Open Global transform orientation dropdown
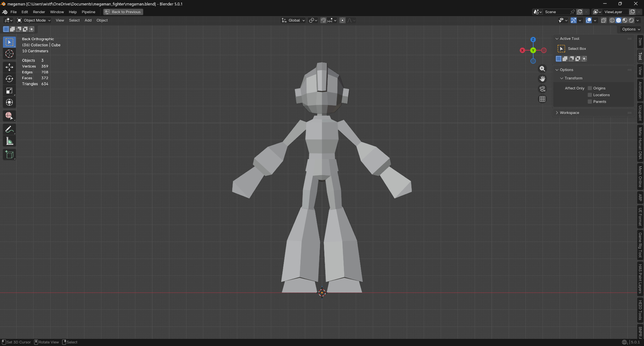Image resolution: width=644 pixels, height=346 pixels. pyautogui.click(x=293, y=20)
